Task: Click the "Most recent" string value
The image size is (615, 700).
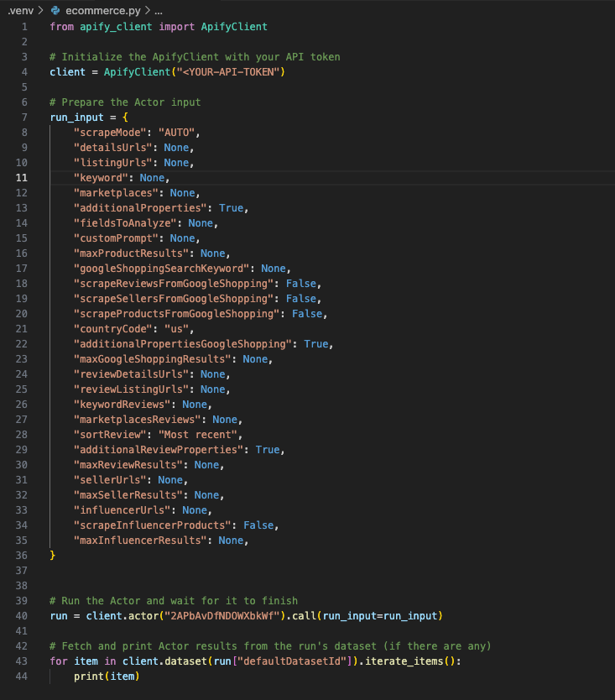Action: tap(198, 435)
